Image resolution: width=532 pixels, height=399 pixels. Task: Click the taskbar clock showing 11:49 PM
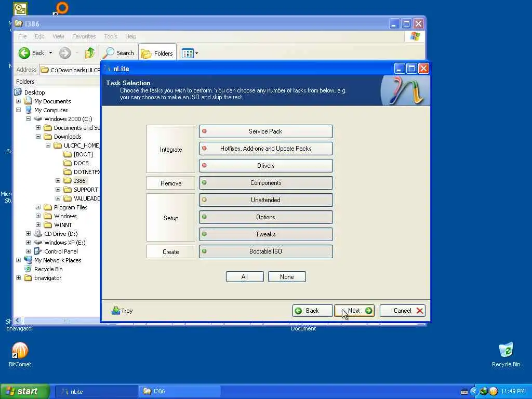513,392
